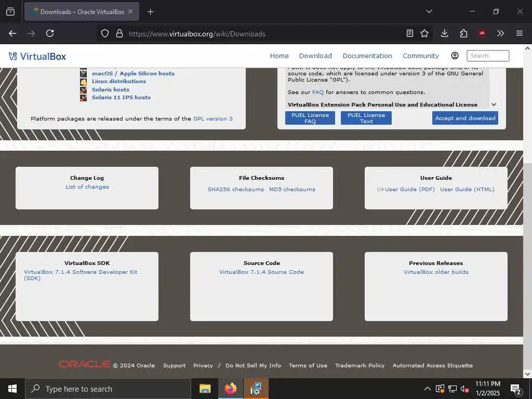Image resolution: width=532 pixels, height=399 pixels.
Task: Click the muted volume tray icon
Action: point(464,389)
